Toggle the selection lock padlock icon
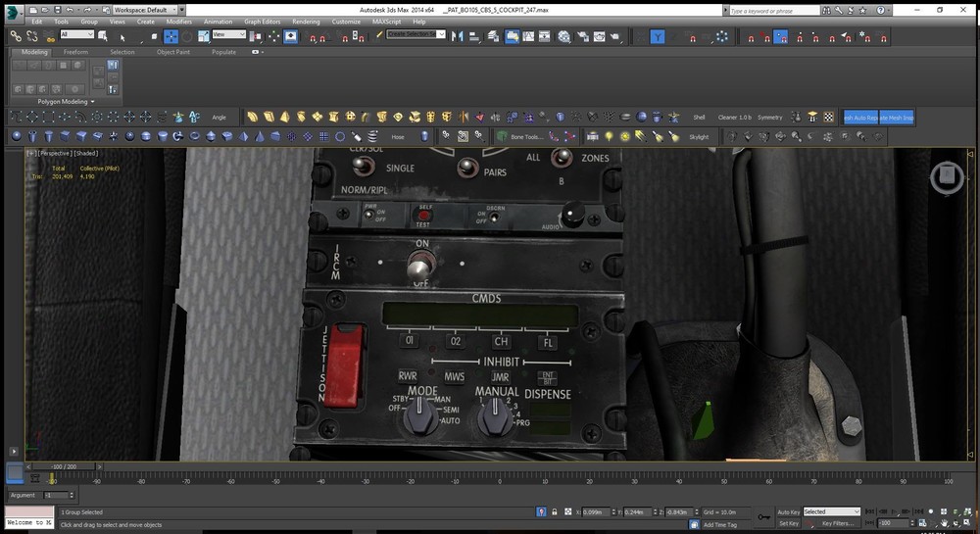Viewport: 980px width, 534px height. [556, 511]
